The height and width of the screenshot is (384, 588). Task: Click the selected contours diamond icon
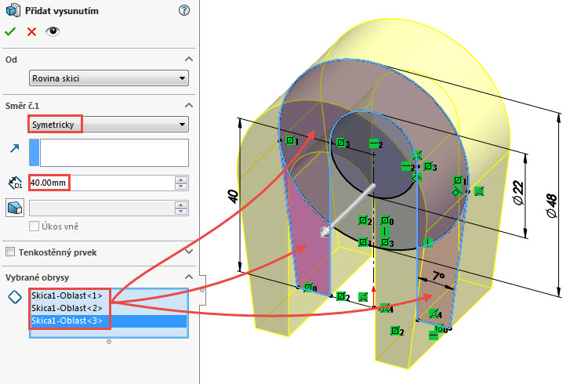(x=15, y=297)
